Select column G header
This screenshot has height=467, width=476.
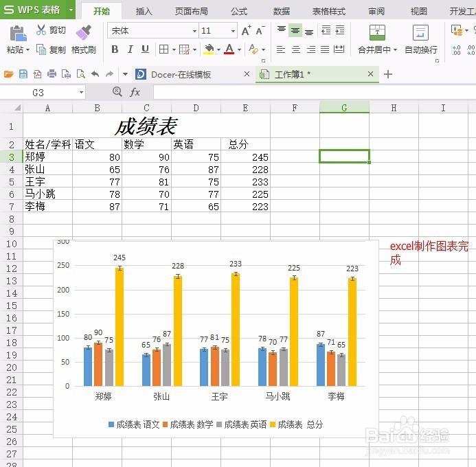coord(344,108)
